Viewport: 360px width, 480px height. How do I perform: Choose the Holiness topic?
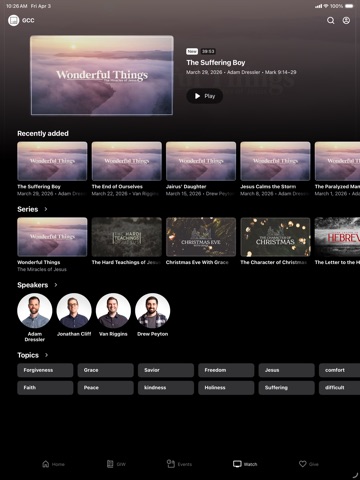pyautogui.click(x=226, y=388)
